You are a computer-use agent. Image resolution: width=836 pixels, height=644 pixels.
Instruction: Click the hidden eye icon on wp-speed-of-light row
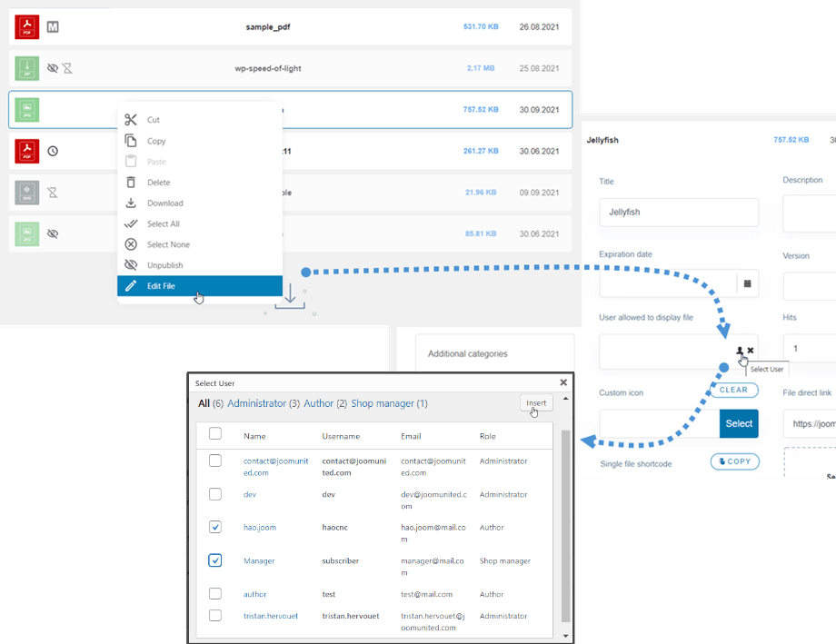53,68
